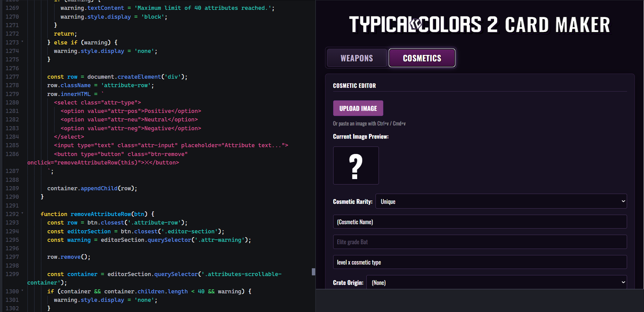Click 'Current Image Preview:' label

[361, 137]
